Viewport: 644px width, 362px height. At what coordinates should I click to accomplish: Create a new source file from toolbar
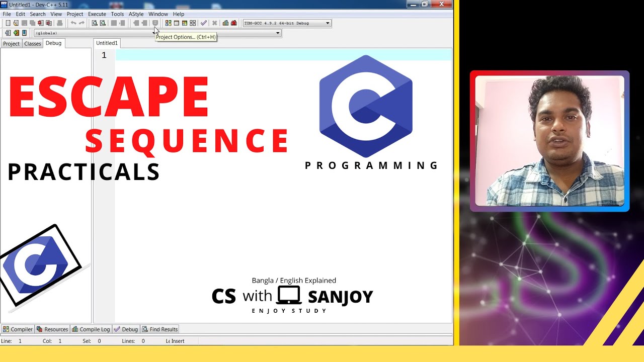pyautogui.click(x=8, y=23)
